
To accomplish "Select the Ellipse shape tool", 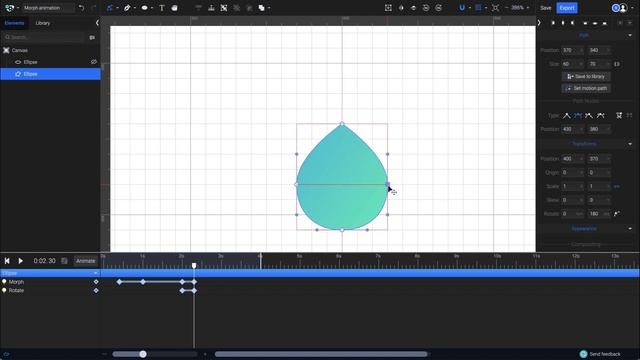I will point(144,8).
